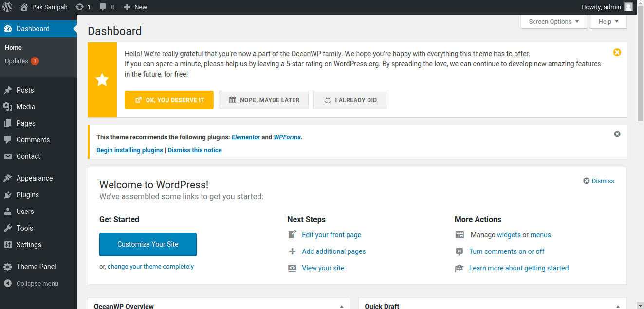Open the Begin installing plugins link

pyautogui.click(x=129, y=150)
